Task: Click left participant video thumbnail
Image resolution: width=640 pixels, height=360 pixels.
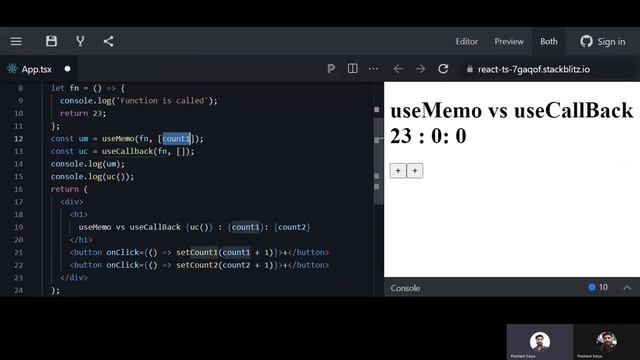Action: [x=540, y=342]
